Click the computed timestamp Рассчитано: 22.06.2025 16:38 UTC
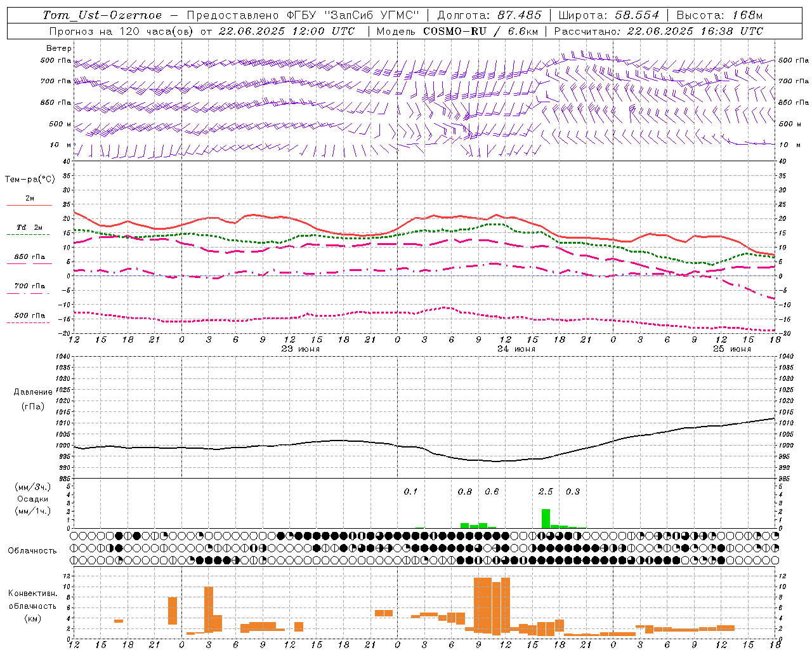 (x=658, y=31)
